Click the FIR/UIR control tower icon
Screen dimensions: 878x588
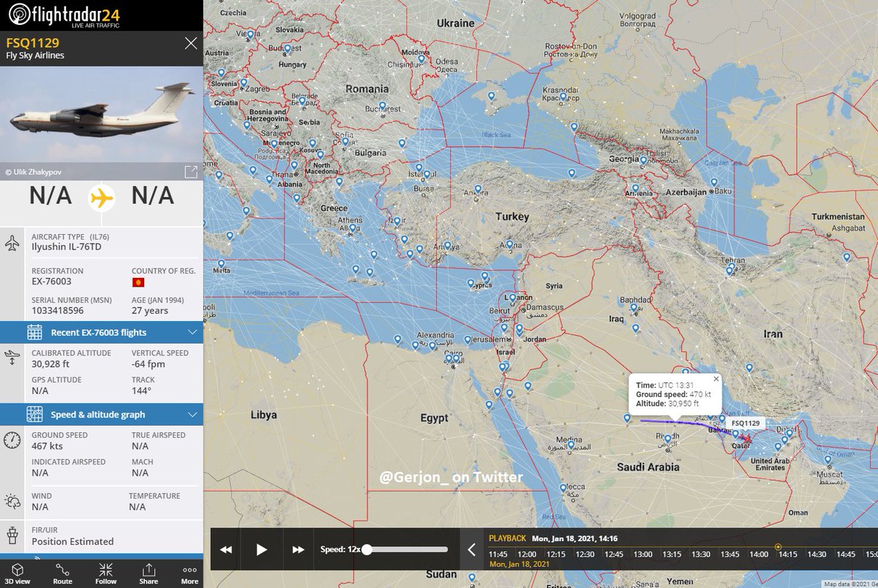coord(12,535)
